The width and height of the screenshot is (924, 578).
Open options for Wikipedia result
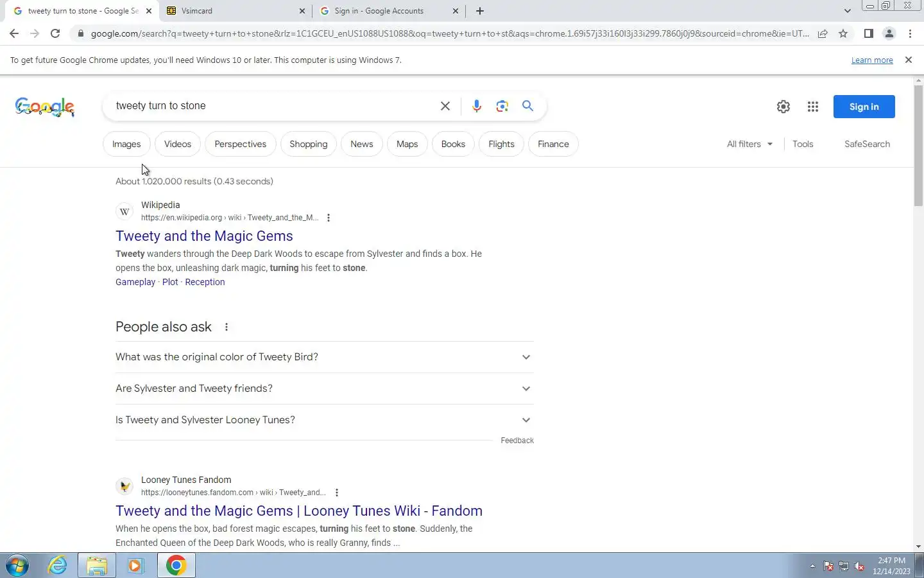329,218
